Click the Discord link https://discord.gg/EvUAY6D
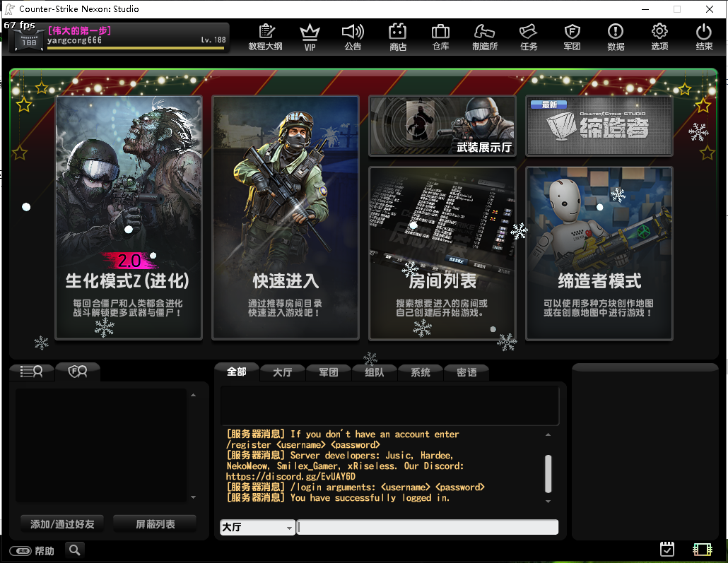728x563 pixels. point(290,477)
